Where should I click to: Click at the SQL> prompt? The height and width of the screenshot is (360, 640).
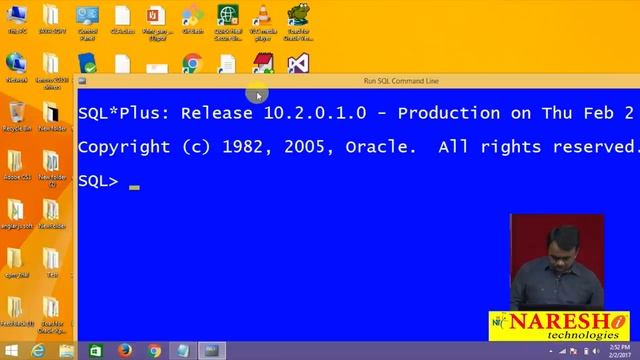click(x=98, y=181)
